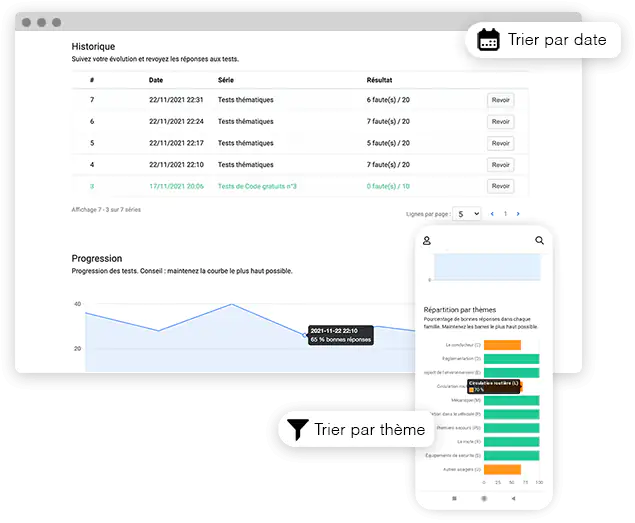Tap the phone home circle button
Viewport: 635px width, 523px height.
[484, 498]
